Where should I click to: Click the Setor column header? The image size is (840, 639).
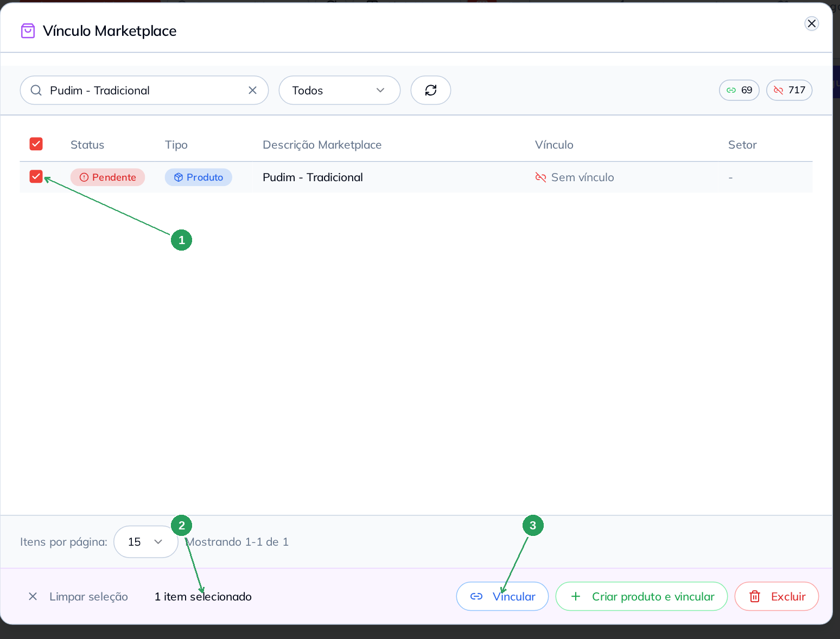(x=742, y=145)
